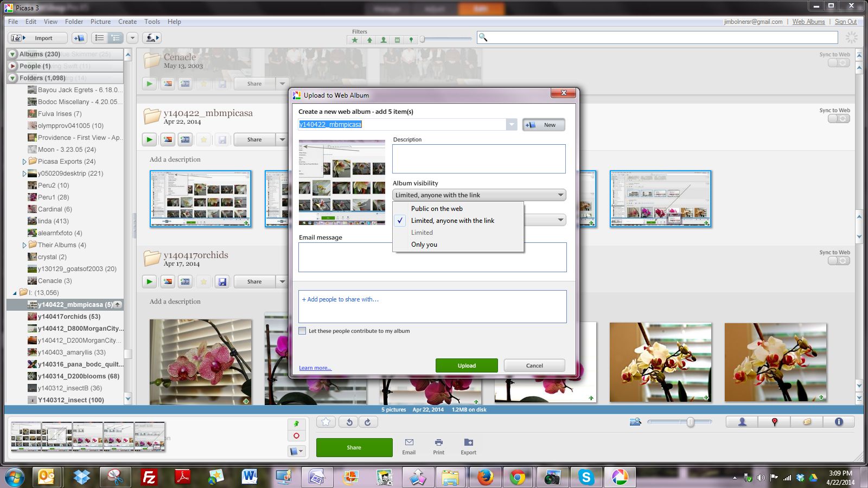Collapse the Folders section
This screenshot has width=868, height=488.
[12, 78]
